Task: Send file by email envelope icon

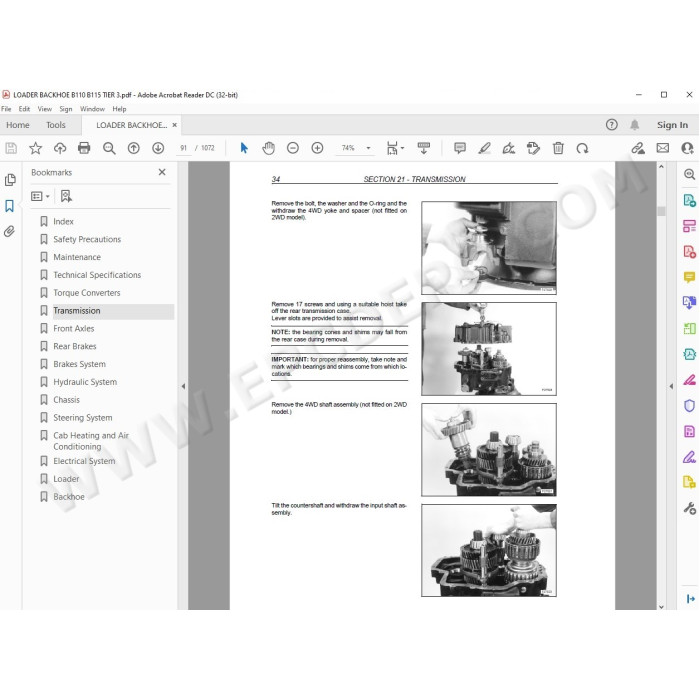Action: (x=663, y=148)
